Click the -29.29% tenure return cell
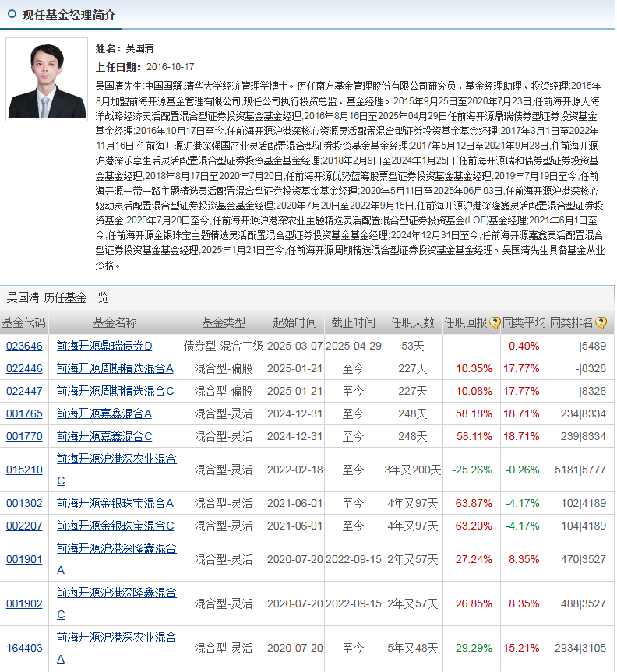617x672 pixels. [x=472, y=649]
